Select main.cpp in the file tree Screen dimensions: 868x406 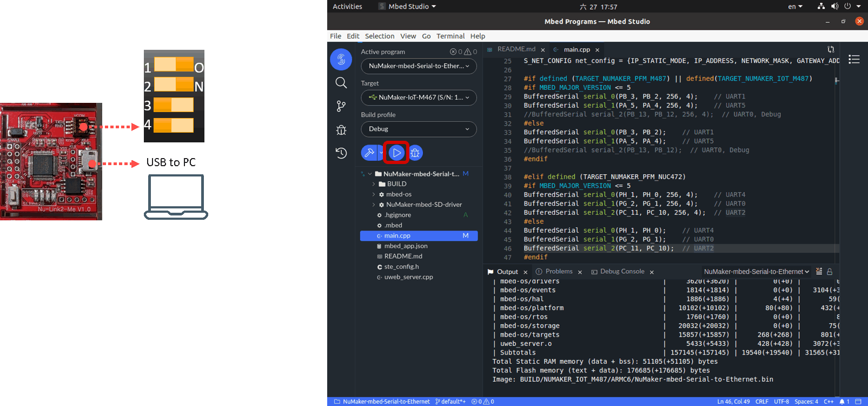coord(419,235)
